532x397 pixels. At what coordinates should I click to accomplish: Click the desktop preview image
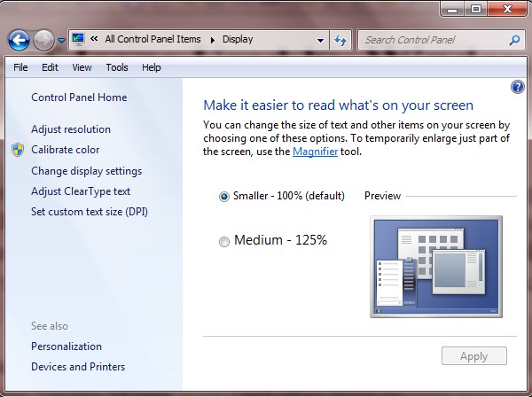(436, 267)
